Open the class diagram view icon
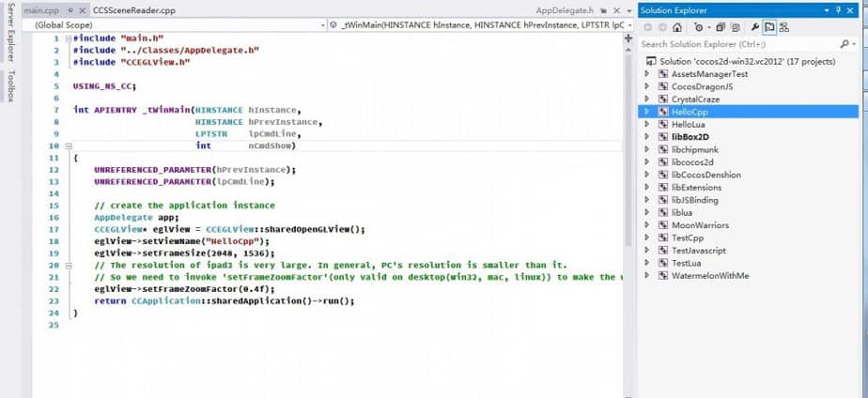Screen dimensions: 868x398 [784, 27]
